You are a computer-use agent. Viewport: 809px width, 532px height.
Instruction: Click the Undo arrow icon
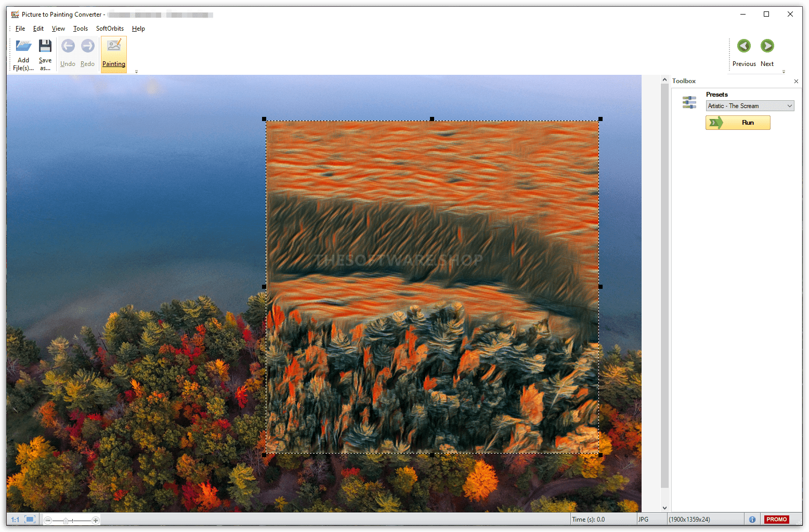(x=68, y=46)
